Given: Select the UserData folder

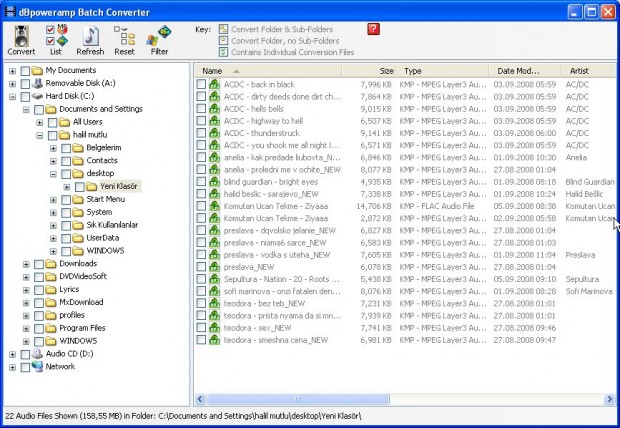Looking at the screenshot, I should click(103, 238).
